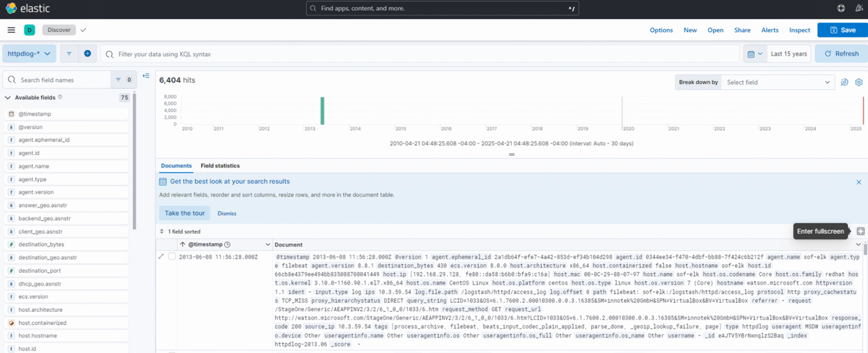Open the main navigation hamburger menu
Viewport: 868px width, 353px height.
[11, 30]
